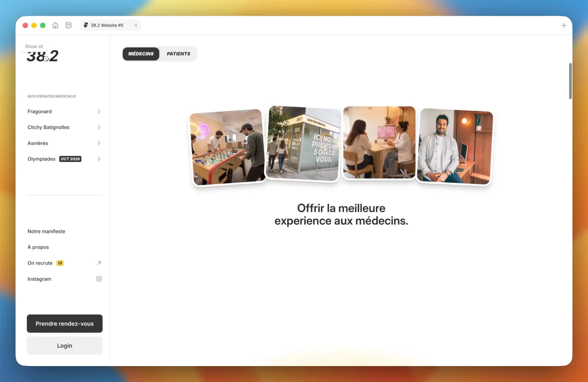Open the À propos link
Screen dimensions: 588x382
click(38, 247)
